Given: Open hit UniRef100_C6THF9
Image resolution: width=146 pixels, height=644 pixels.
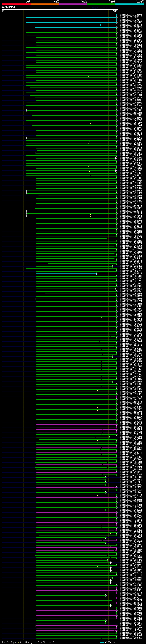Looking at the screenshot, I should point(131,268).
